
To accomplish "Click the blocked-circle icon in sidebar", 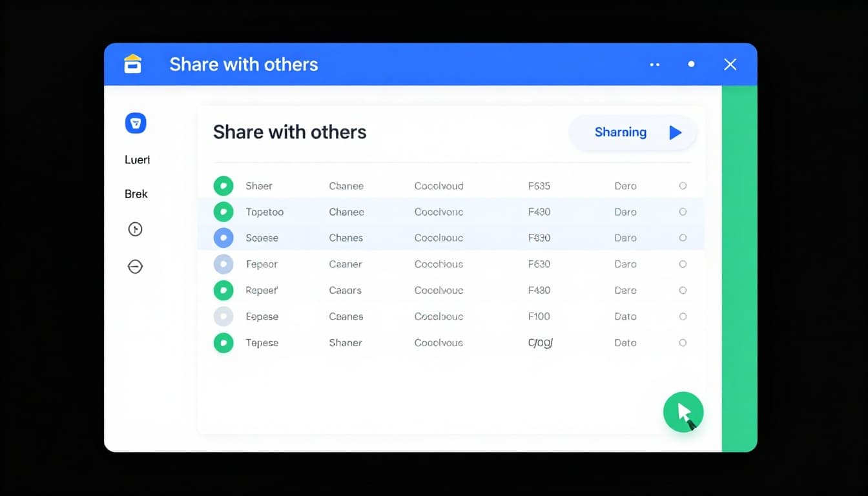I will 135,266.
